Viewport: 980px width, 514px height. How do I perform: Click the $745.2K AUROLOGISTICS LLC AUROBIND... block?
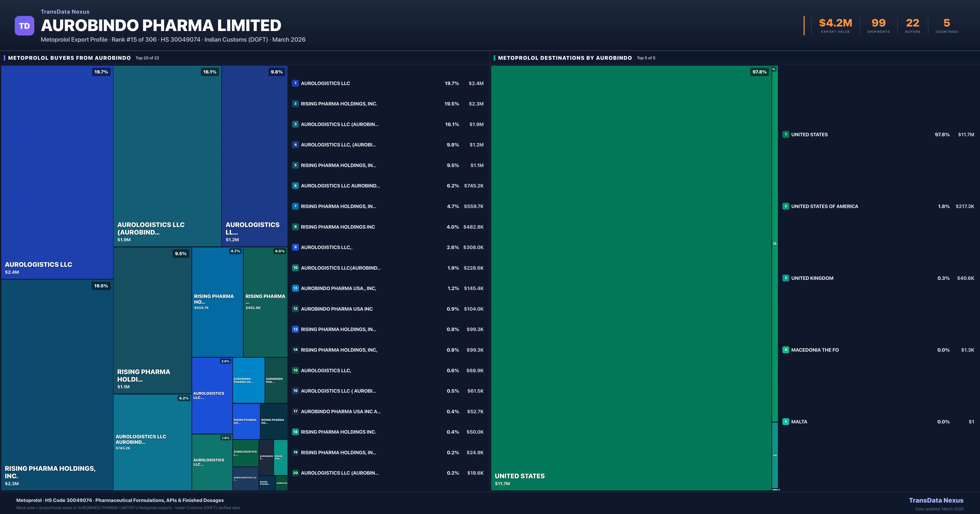tap(152, 443)
